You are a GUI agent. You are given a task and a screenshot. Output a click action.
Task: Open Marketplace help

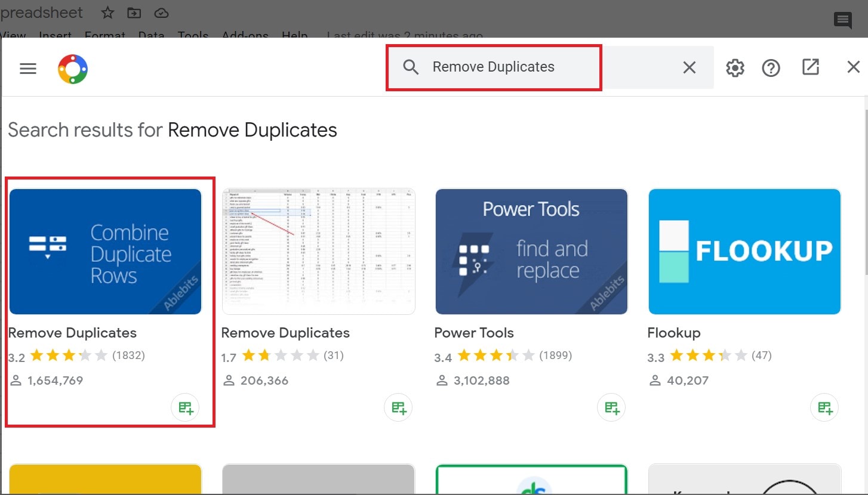click(771, 67)
